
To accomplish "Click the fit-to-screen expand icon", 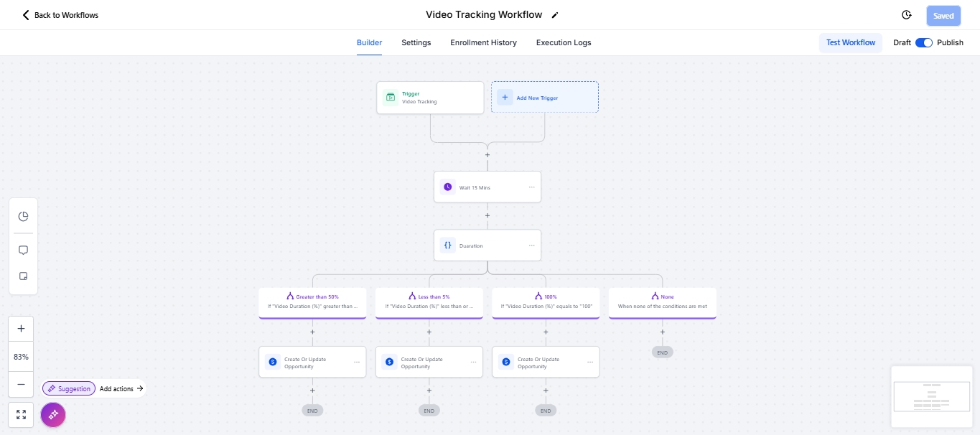I will pos(21,414).
